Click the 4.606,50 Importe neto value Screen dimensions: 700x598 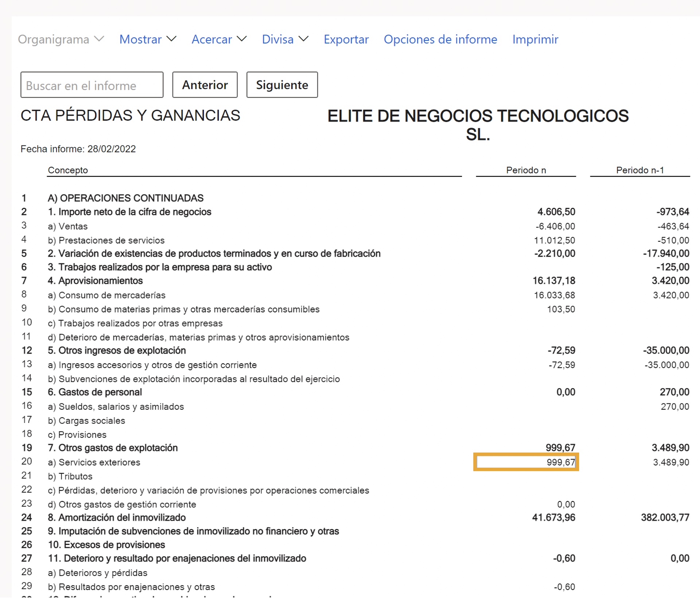(556, 212)
